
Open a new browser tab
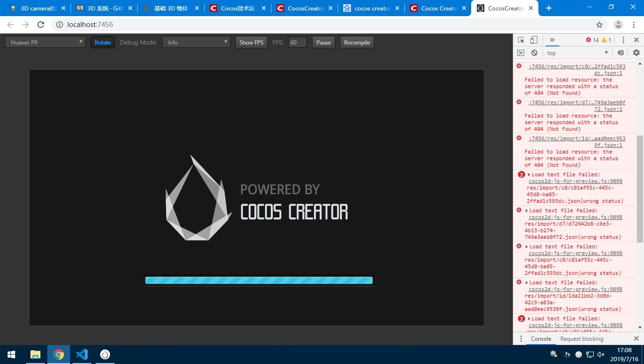(549, 8)
